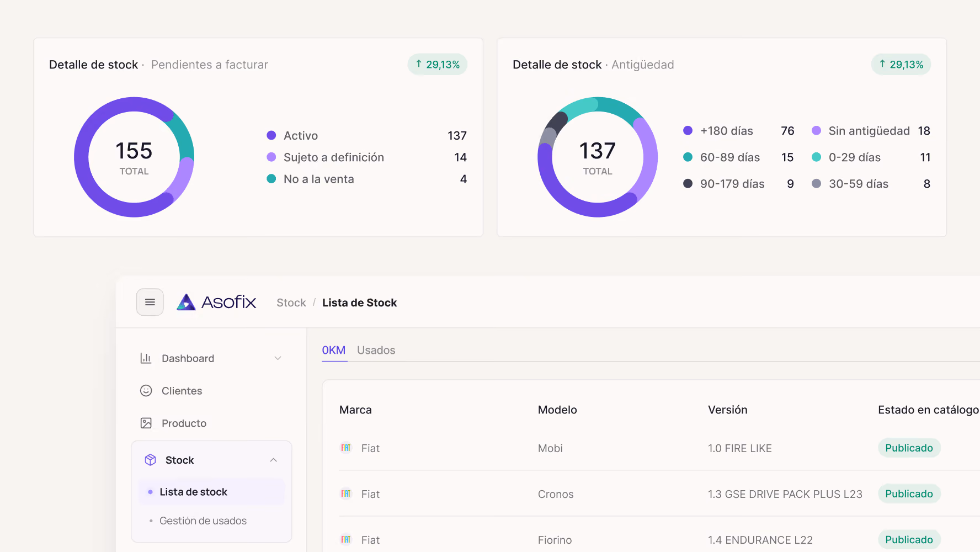
Task: Click the Sujeto a definición legend dot
Action: coord(271,157)
